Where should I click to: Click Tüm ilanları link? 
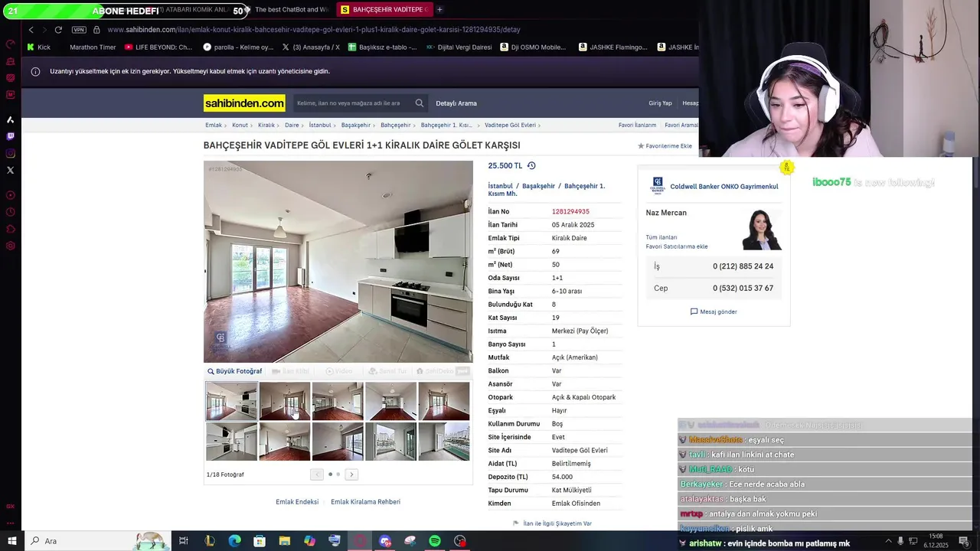(661, 237)
